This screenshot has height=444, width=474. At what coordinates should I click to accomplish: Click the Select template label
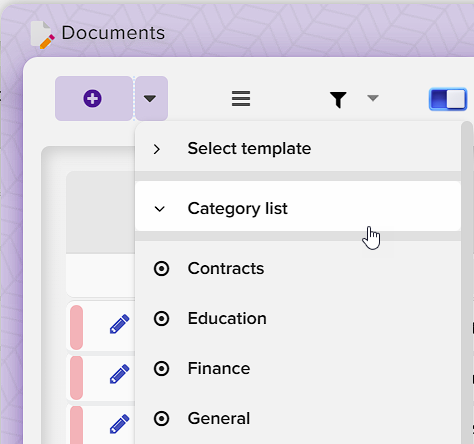[249, 148]
